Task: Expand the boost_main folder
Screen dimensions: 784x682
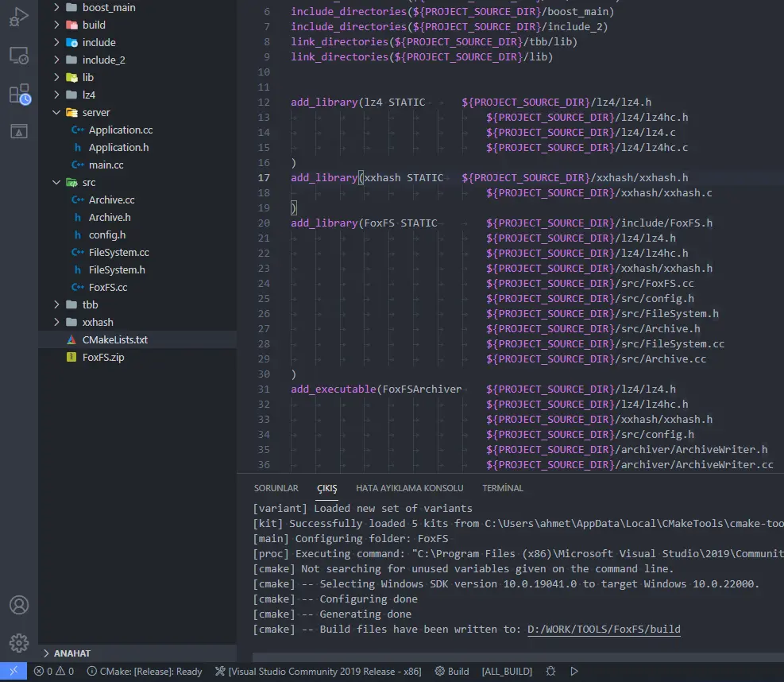Action: click(x=56, y=7)
